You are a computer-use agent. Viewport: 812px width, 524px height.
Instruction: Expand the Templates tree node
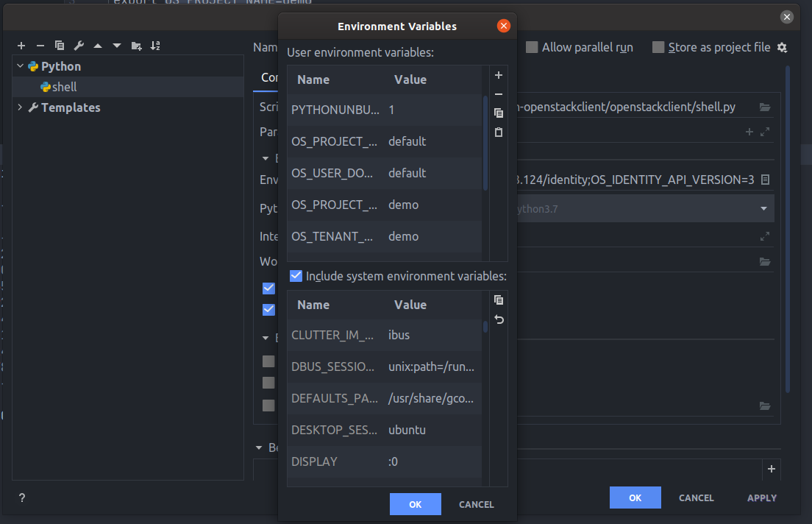point(20,107)
